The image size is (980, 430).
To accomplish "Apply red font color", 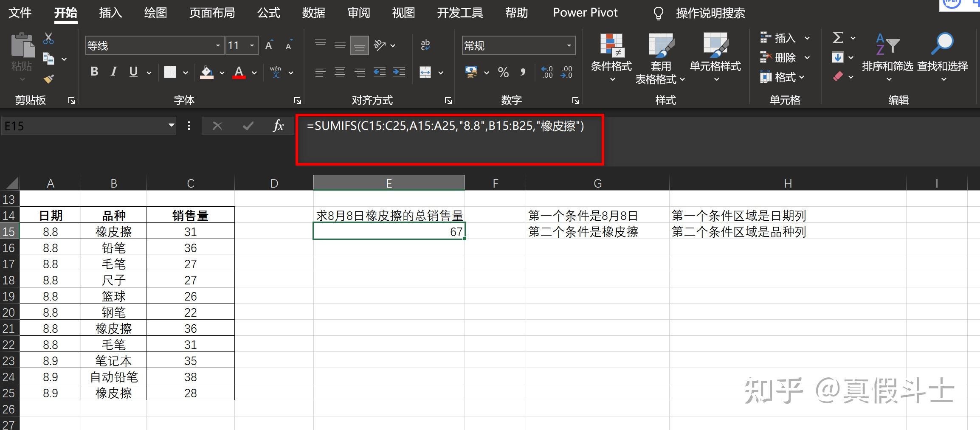I will 239,72.
